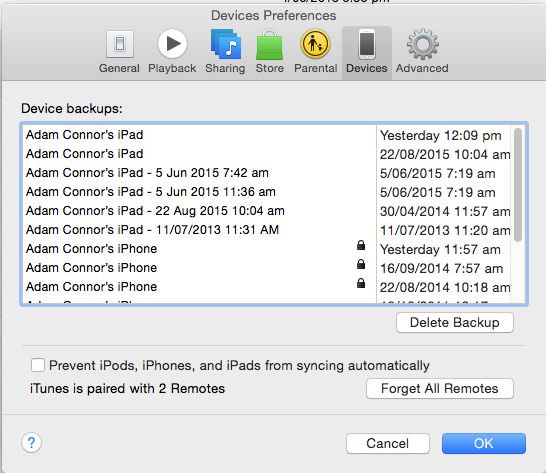This screenshot has width=546, height=473.
Task: Select 'Adam Connor's iPad - 5 Jun 2015 7:42 am'
Action: click(267, 173)
